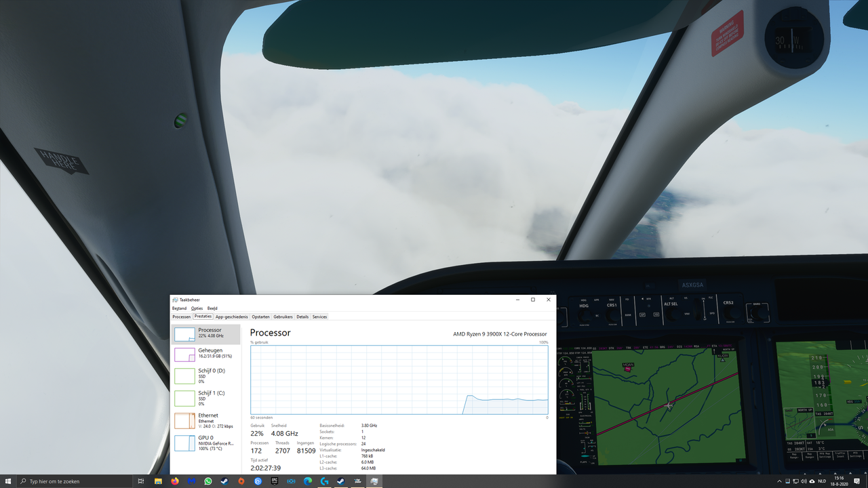Image resolution: width=868 pixels, height=488 pixels.
Task: Click the 4.08 GHz speed value
Action: pos(284,434)
